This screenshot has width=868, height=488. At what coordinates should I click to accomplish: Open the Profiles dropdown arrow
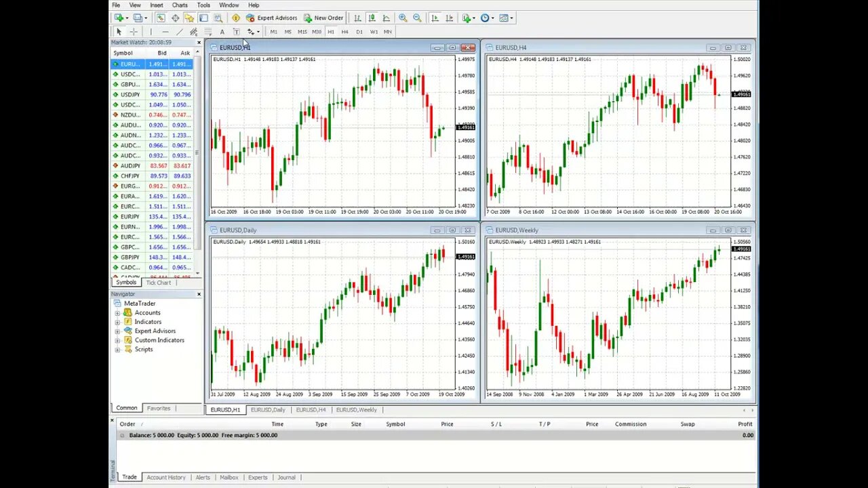click(x=146, y=18)
